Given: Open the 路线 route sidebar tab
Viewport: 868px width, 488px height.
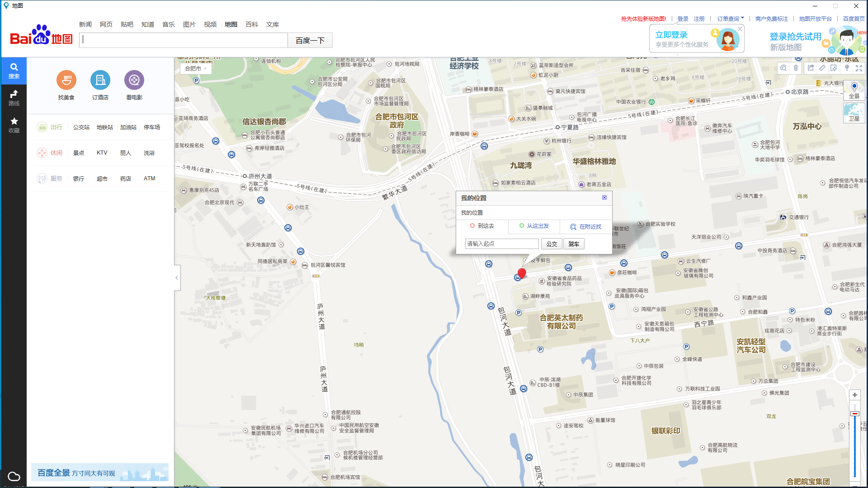Looking at the screenshot, I should click(x=14, y=98).
